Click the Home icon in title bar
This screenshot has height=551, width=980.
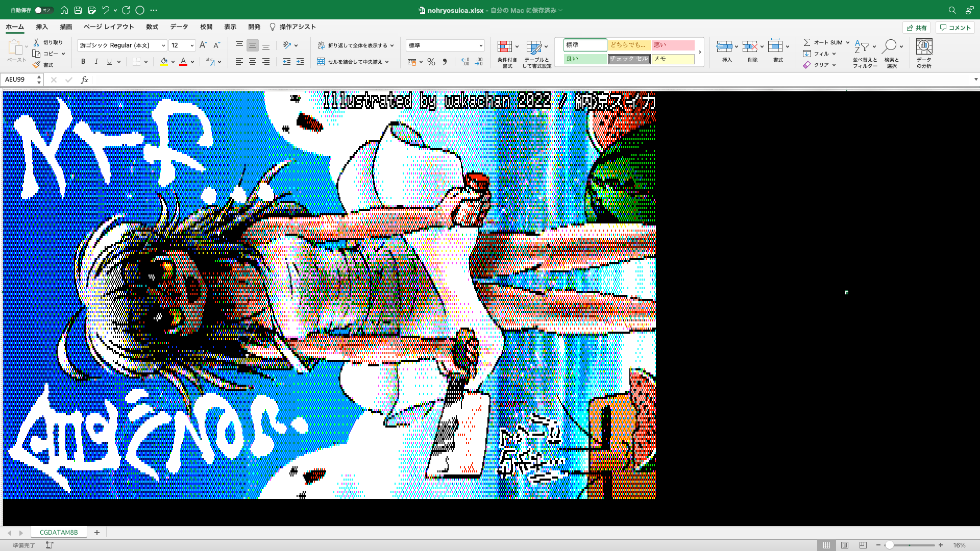64,10
